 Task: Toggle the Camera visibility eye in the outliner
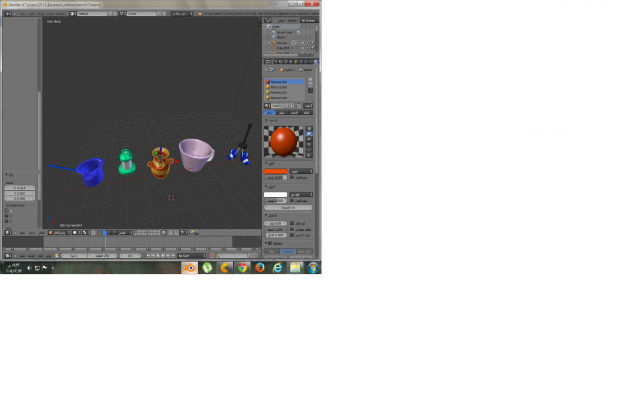coord(302,42)
